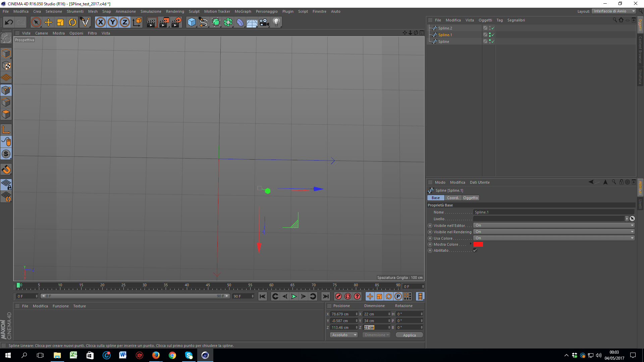Switch to the Oggetto tab
644x362 pixels.
pos(470,198)
